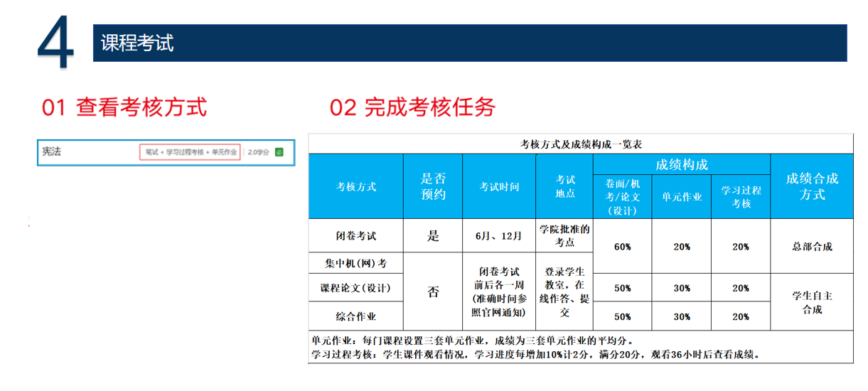
Task: Click the 成绩构成 header cell
Action: (x=681, y=165)
